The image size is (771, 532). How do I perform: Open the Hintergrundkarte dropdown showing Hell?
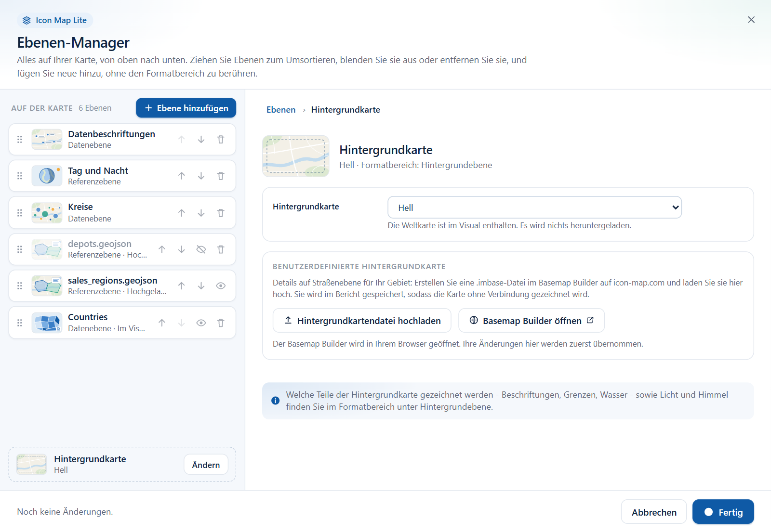coord(534,208)
